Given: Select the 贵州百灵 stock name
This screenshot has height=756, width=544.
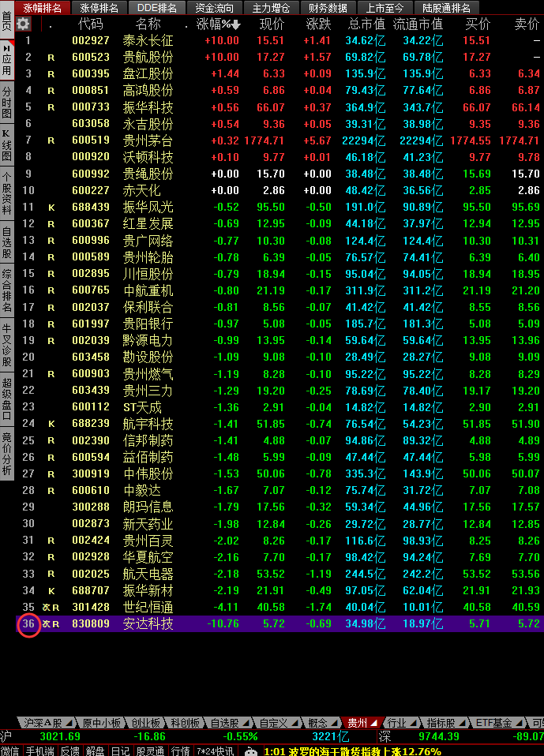Looking at the screenshot, I should coord(148,541).
